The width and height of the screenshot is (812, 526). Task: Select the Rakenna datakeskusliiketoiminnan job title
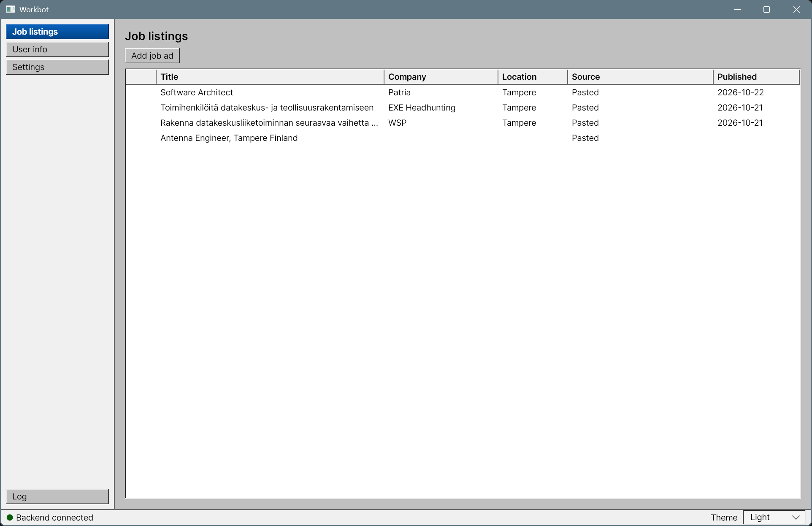pos(269,123)
